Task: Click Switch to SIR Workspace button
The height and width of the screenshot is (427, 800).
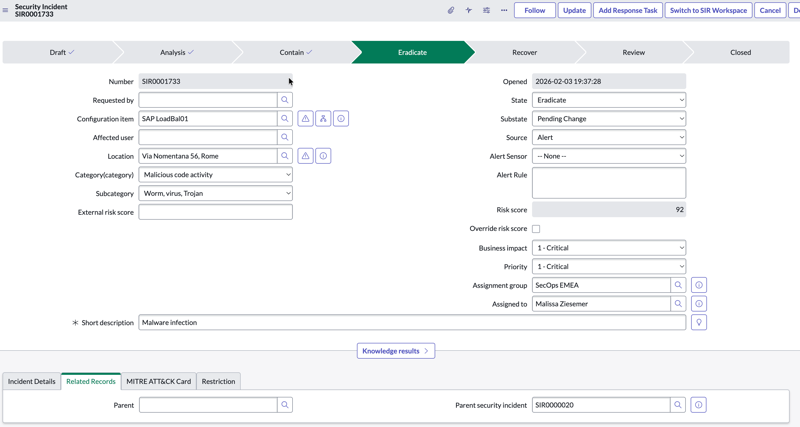Action: tap(709, 10)
